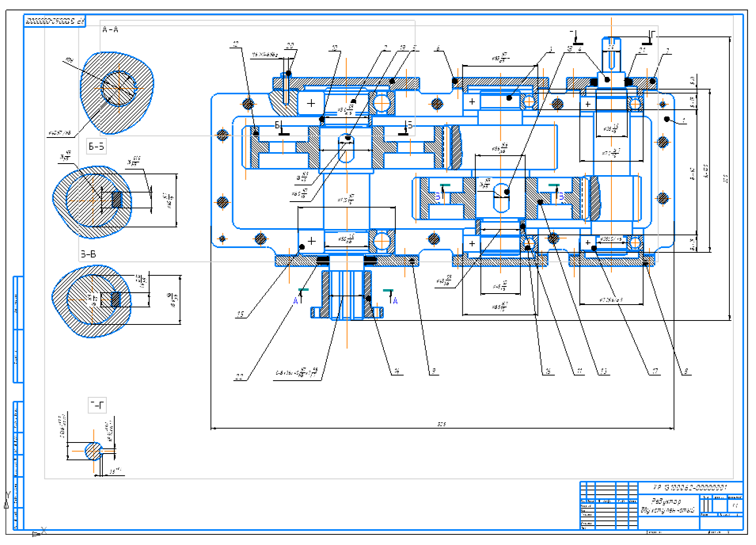
Task: Select position callout number 15 on left
Action: 241,314
